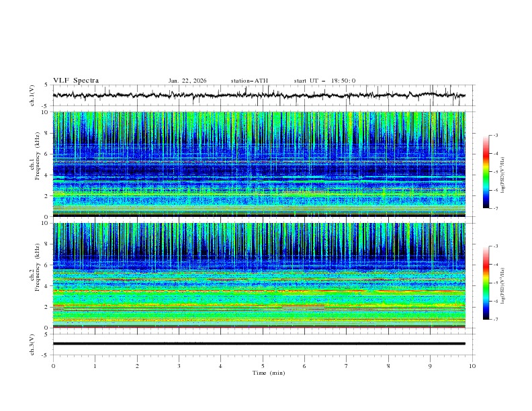
Task: Click the "-3" label on ch.2 colorbar
Action: 496,246
